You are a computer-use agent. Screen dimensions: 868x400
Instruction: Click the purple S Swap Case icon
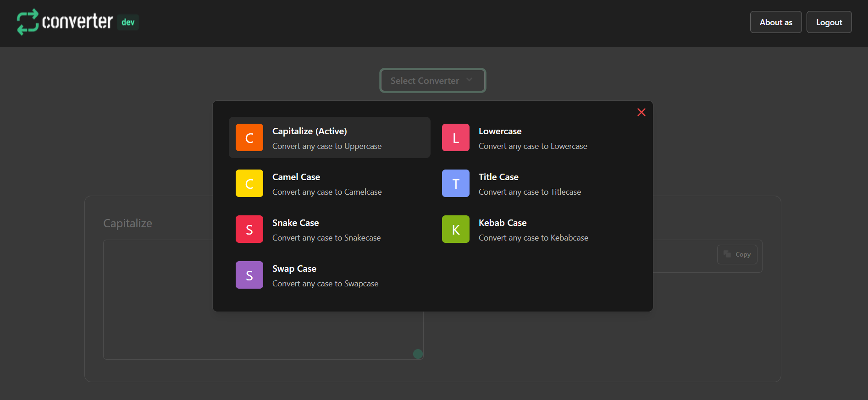pos(249,275)
